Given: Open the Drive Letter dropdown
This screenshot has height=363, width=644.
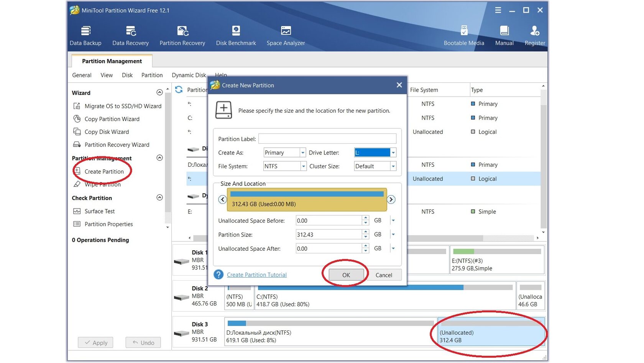Looking at the screenshot, I should [393, 153].
